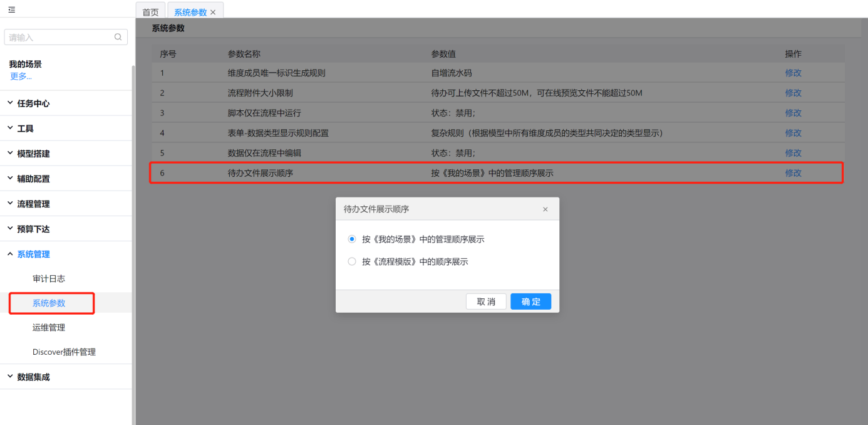Click the sidebar collapse icon at top left
The height and width of the screenshot is (425, 868).
click(x=12, y=9)
